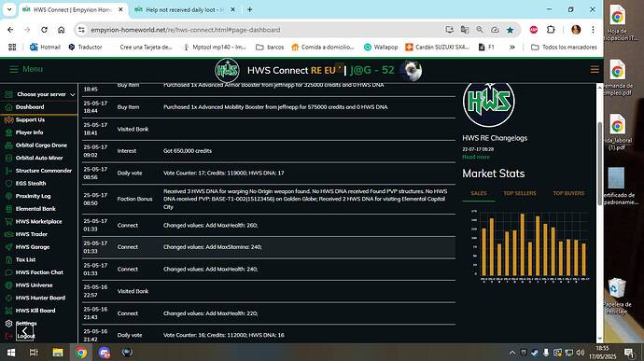Launch File Explorer from the taskbar
The image size is (644, 361).
(58, 353)
